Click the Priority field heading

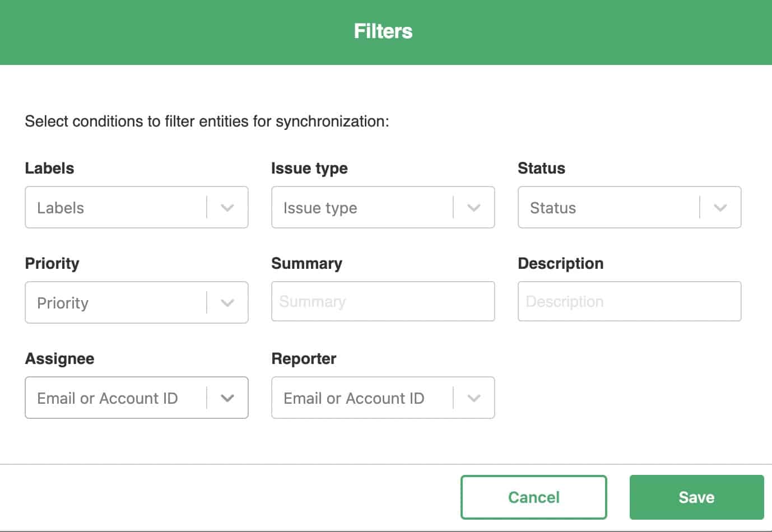(x=52, y=264)
